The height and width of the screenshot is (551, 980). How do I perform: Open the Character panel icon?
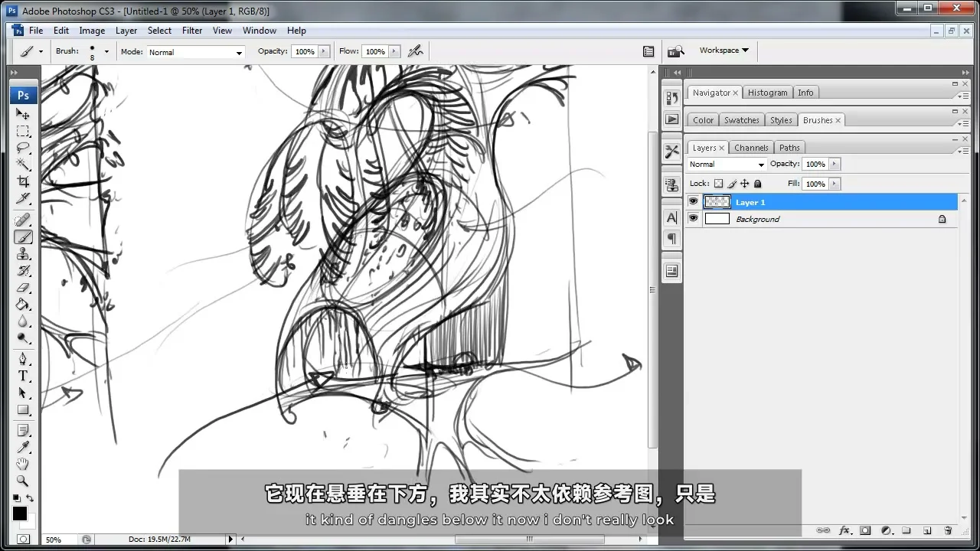coord(671,217)
